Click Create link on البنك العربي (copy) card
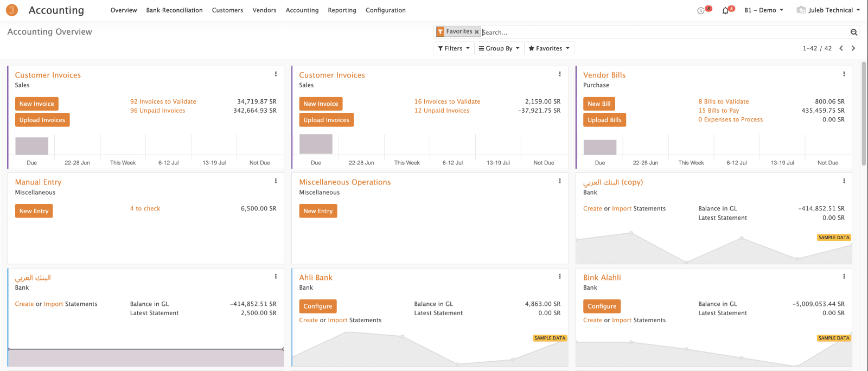The image size is (868, 371). point(592,208)
